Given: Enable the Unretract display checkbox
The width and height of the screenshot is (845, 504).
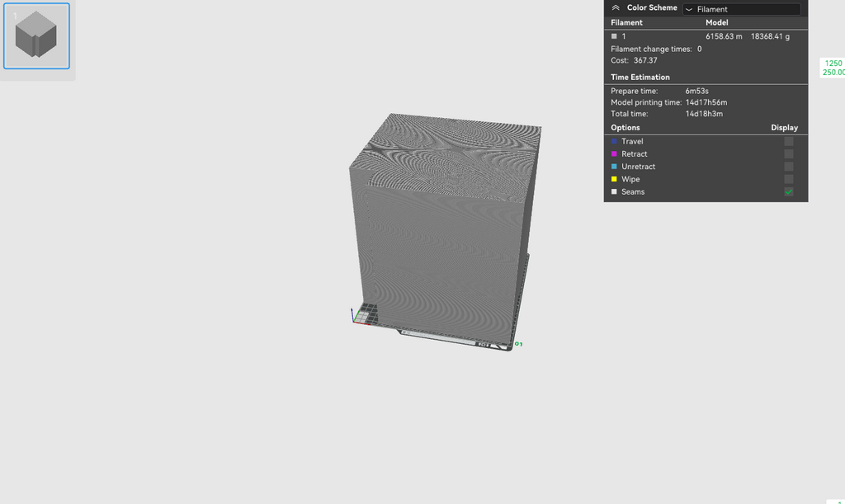Looking at the screenshot, I should [788, 167].
